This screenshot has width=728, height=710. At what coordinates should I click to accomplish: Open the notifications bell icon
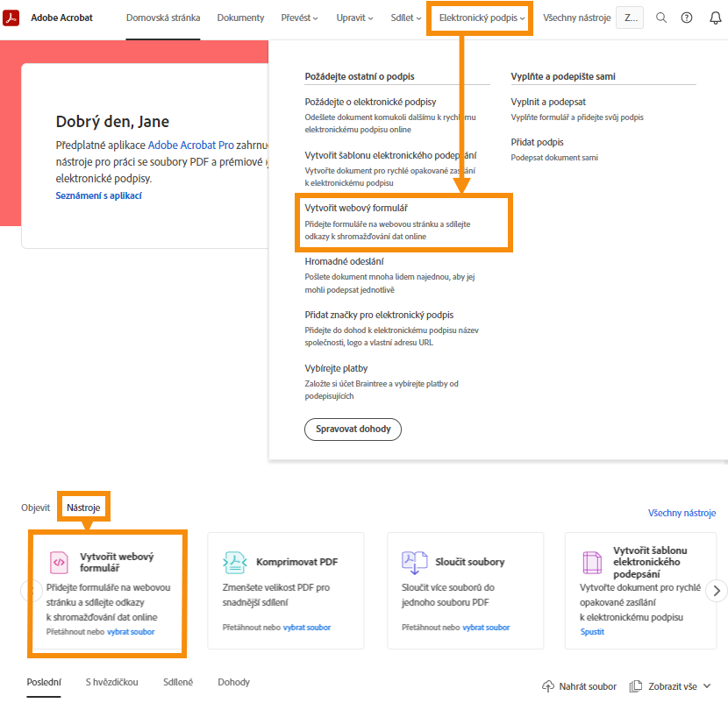tap(716, 18)
